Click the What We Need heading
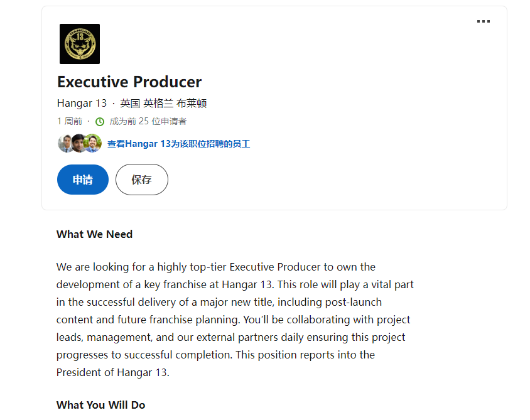Image resolution: width=530 pixels, height=420 pixels. pyautogui.click(x=94, y=234)
